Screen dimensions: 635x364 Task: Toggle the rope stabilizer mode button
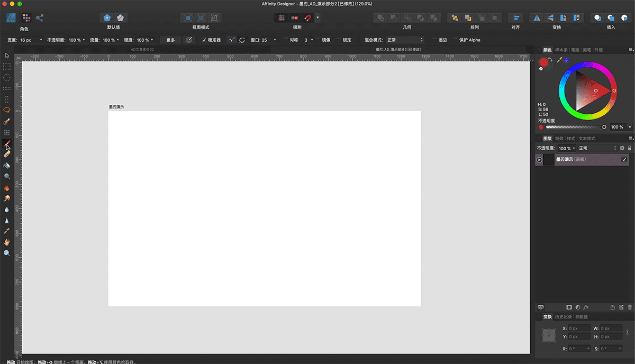pos(232,40)
